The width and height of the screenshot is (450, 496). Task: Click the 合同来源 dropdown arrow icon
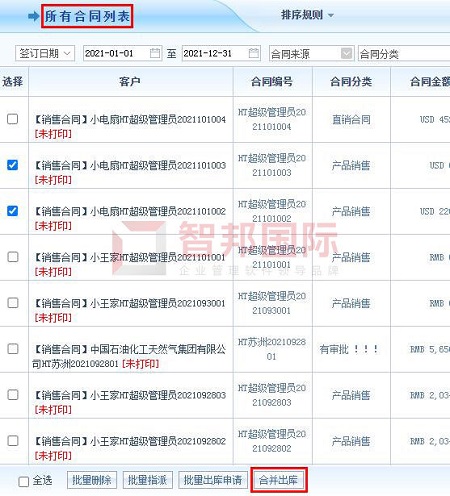[347, 53]
